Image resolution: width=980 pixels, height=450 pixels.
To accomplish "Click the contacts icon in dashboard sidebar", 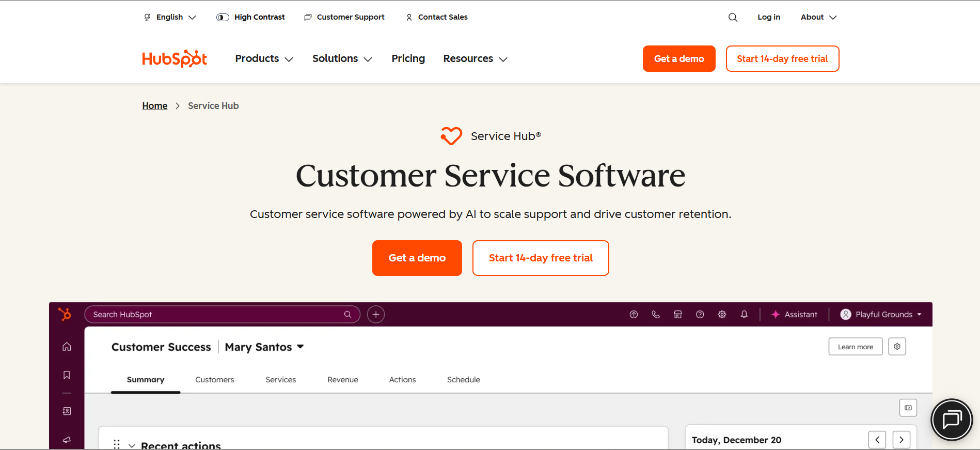I will (67, 411).
